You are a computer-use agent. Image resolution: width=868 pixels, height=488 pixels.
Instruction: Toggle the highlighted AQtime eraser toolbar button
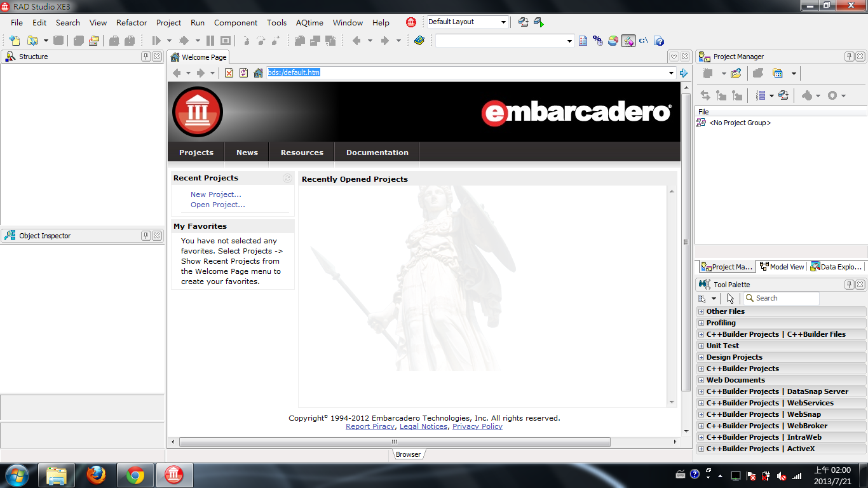tap(628, 41)
